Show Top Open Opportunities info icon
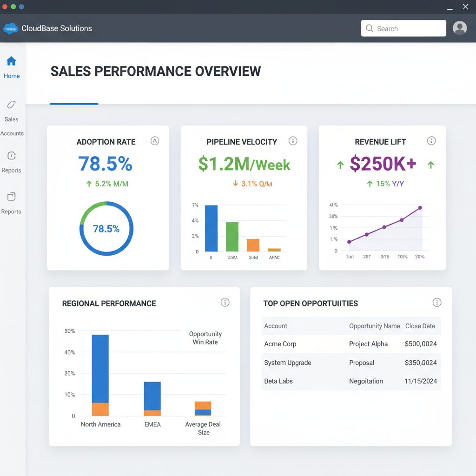 pos(437,302)
